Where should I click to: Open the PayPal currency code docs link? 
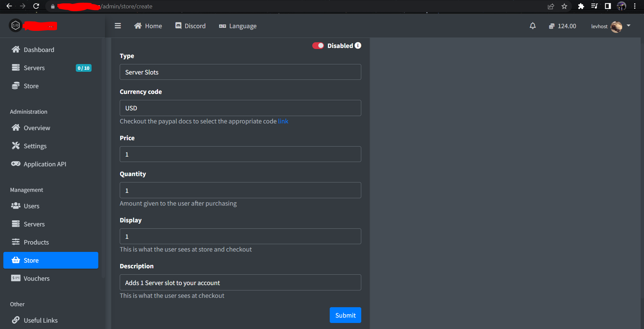(283, 121)
